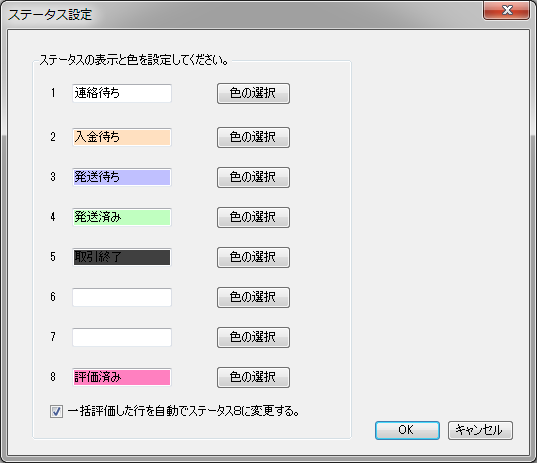The height and width of the screenshot is (463, 537).
Task: Click the dark 取引終了 status field
Action: (122, 257)
